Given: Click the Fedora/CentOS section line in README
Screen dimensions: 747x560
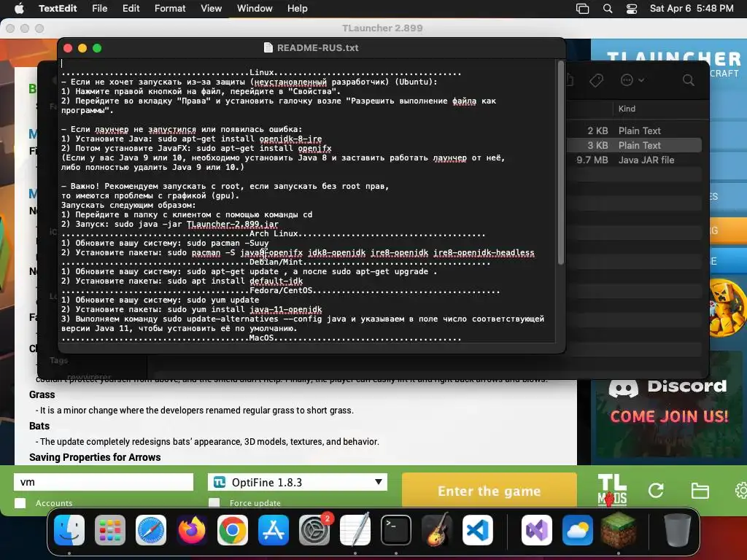Looking at the screenshot, I should pyautogui.click(x=280, y=290).
